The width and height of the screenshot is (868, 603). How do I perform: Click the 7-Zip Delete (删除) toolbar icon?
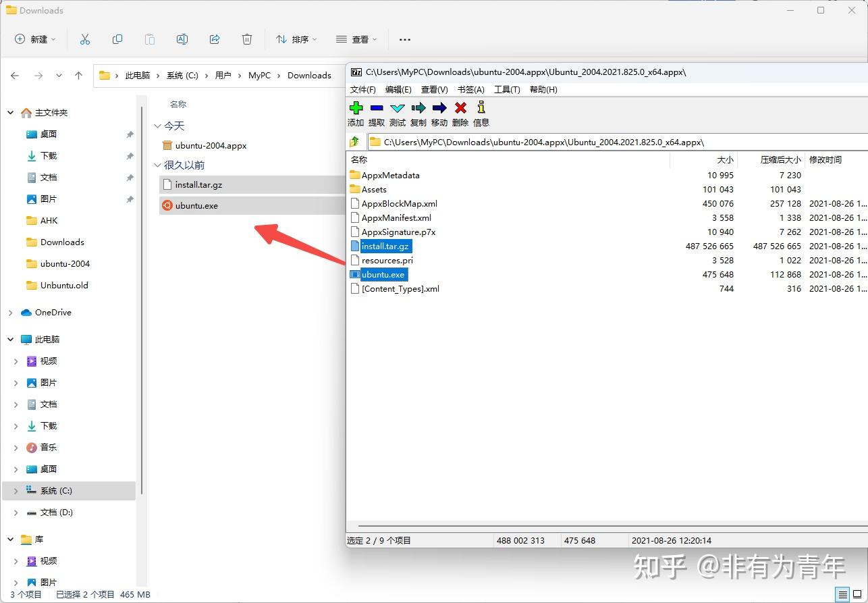pyautogui.click(x=460, y=107)
